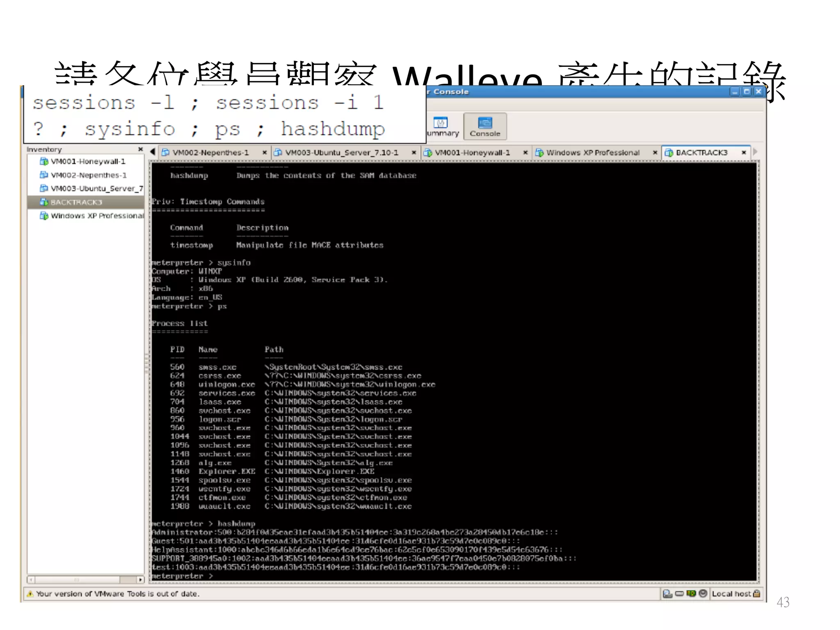Image resolution: width=840 pixels, height=630 pixels.
Task: Click the winlogon.exe process row
Action: click(303, 385)
